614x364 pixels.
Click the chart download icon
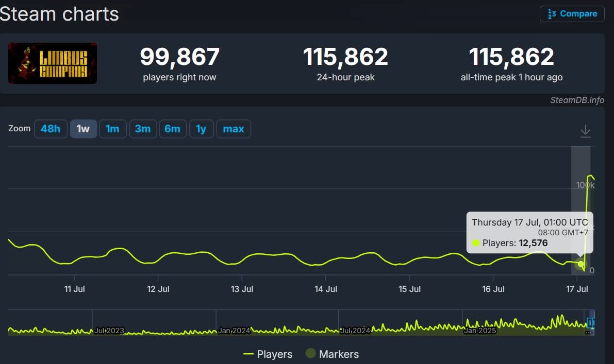[x=586, y=131]
